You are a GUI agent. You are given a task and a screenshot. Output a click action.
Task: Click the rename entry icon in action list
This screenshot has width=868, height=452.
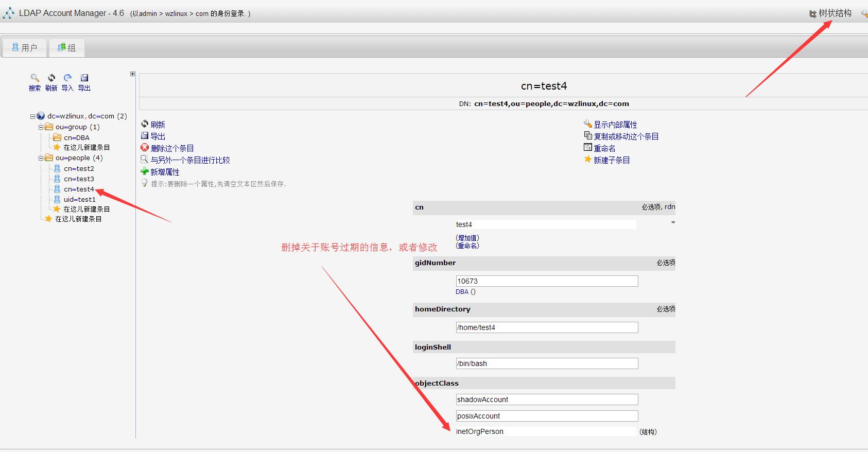point(587,147)
